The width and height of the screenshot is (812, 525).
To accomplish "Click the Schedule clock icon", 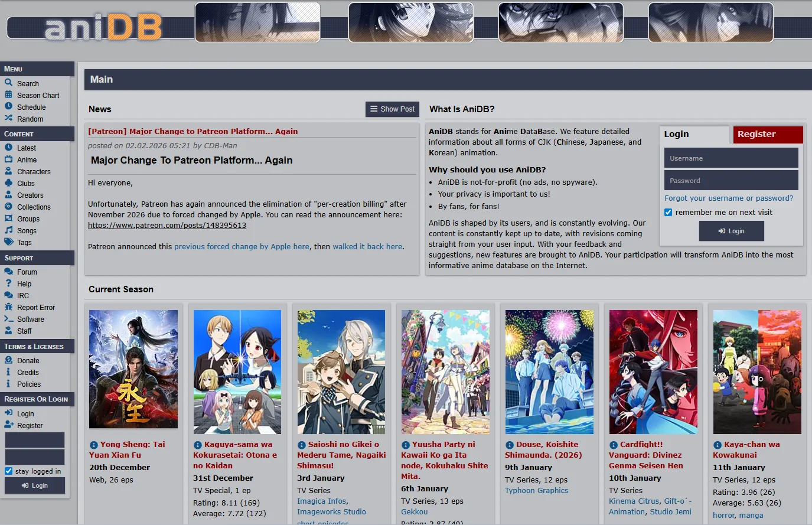I will 8,107.
